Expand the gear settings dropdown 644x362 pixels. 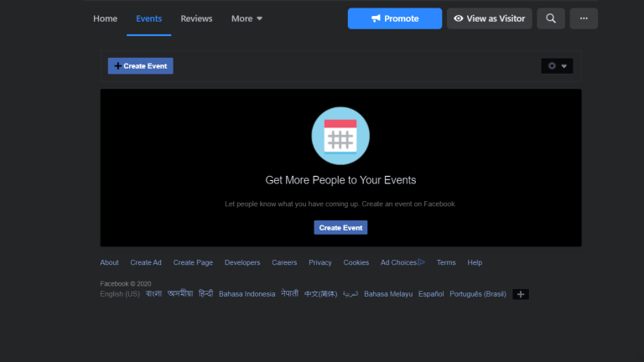pos(557,66)
